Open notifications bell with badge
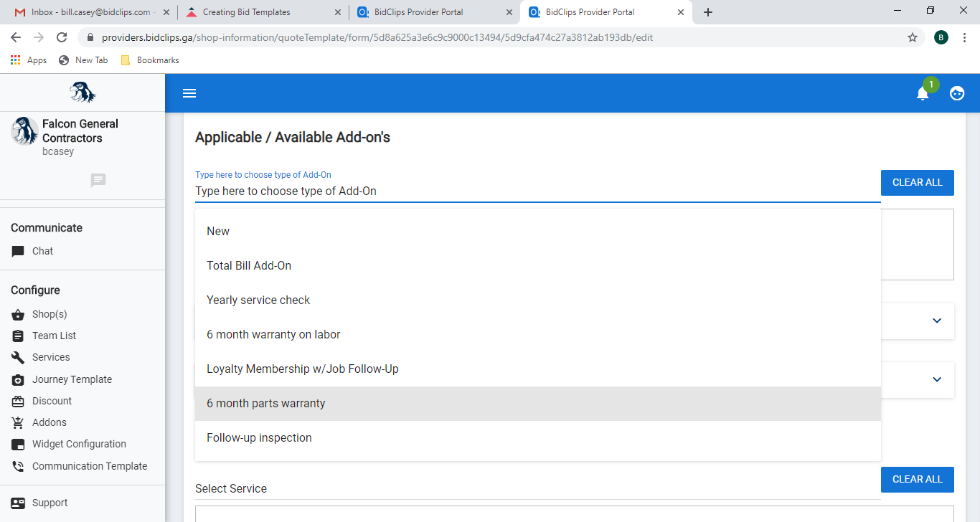Viewport: 980px width, 522px height. 923,92
